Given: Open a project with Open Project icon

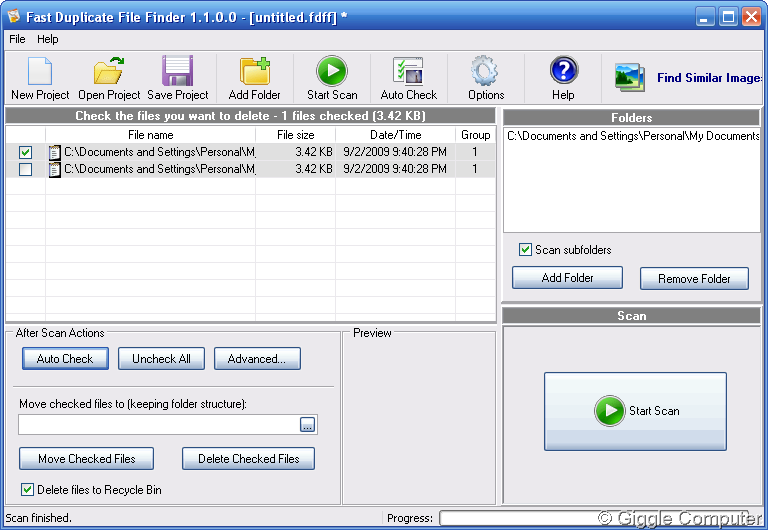Looking at the screenshot, I should pos(109,71).
